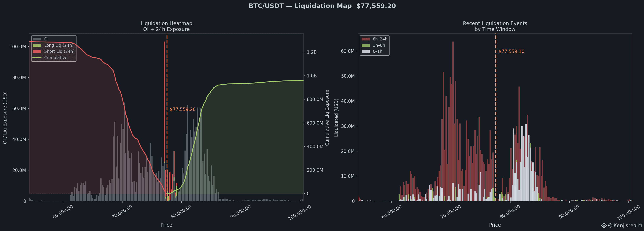Click the 800.0M tick on the cumulative axis
This screenshot has height=231, width=644.
(315, 99)
